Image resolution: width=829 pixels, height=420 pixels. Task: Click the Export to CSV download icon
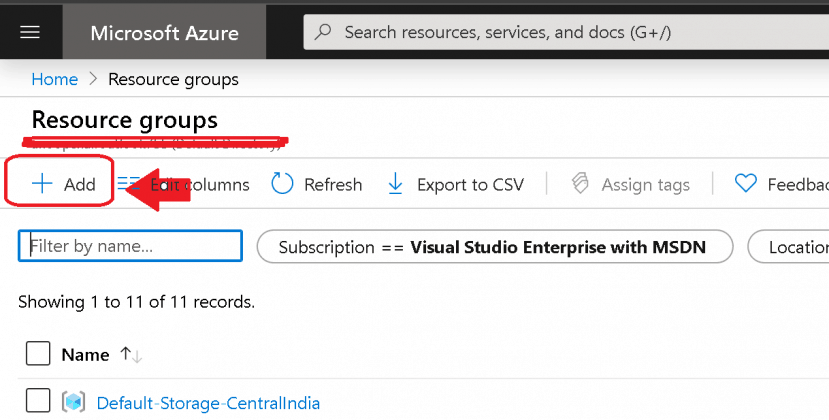tap(395, 184)
